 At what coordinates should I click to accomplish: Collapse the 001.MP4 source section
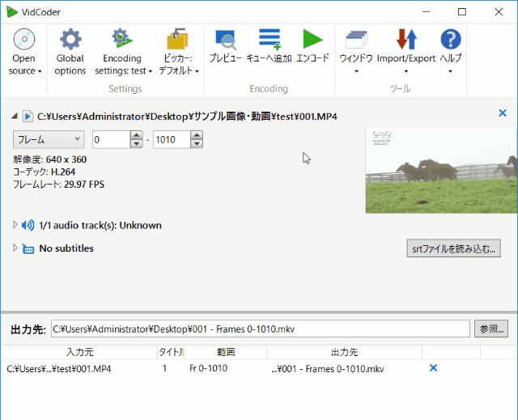pos(15,117)
